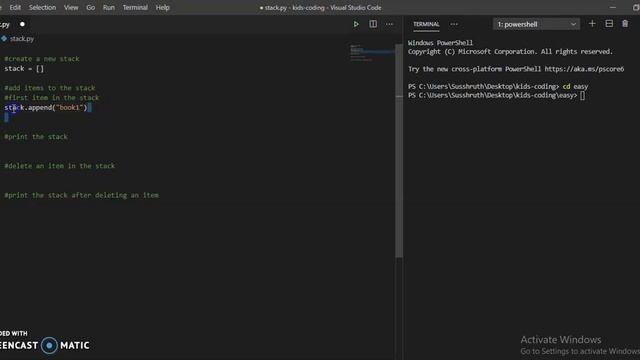Click 'Windows PowerShell' line in terminal

click(x=440, y=43)
